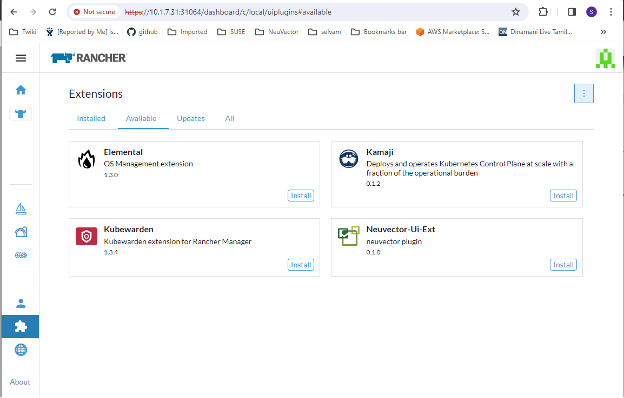This screenshot has height=398, width=624.
Task: Open the Chrome profile avatar
Action: [591, 12]
